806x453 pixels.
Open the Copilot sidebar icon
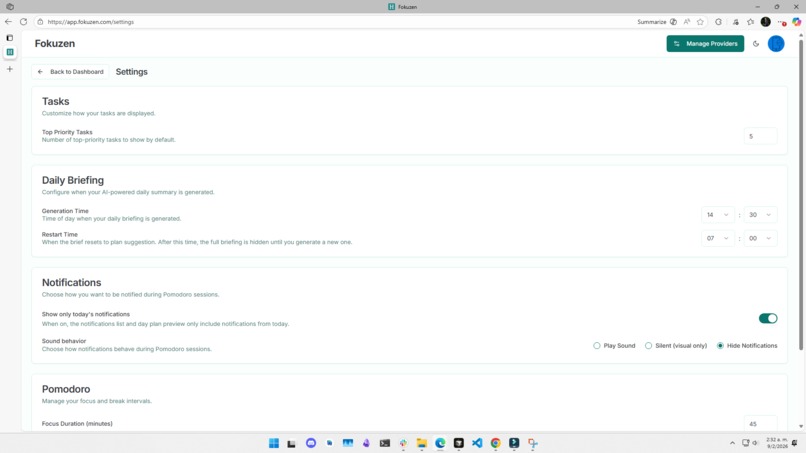click(x=796, y=22)
